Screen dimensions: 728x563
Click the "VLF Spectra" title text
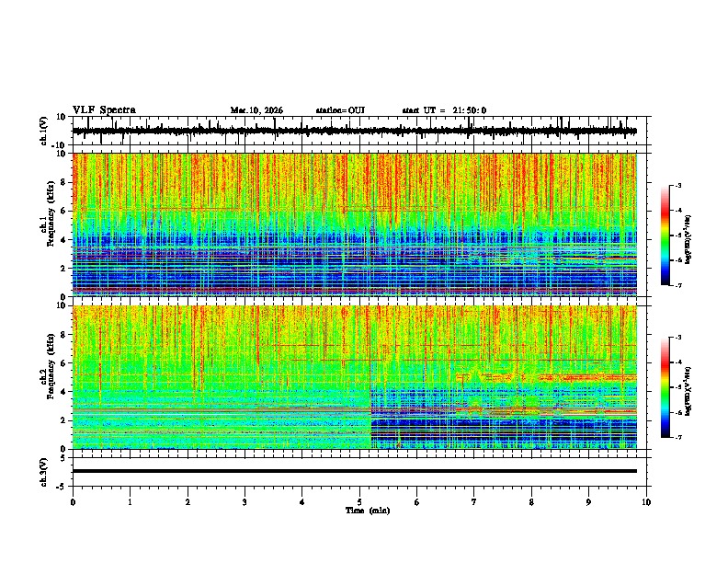tap(104, 110)
